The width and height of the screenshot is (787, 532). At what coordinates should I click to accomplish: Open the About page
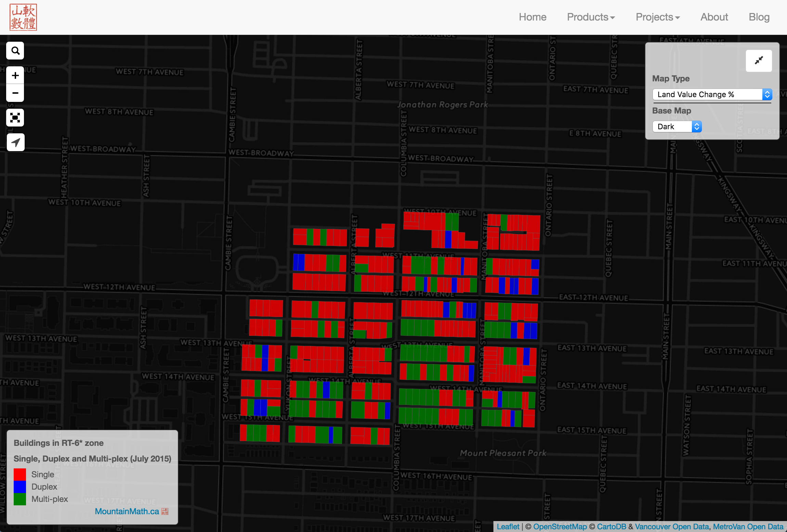coord(714,17)
